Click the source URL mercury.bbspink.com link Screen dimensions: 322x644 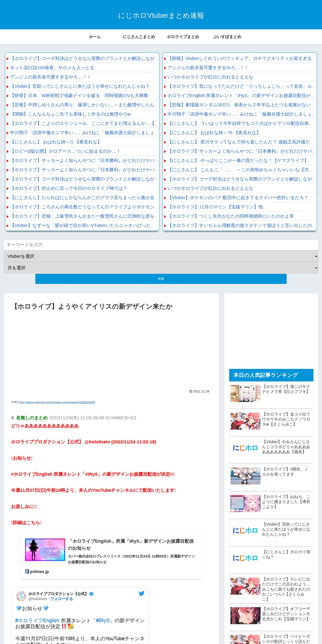pyautogui.click(x=57, y=402)
